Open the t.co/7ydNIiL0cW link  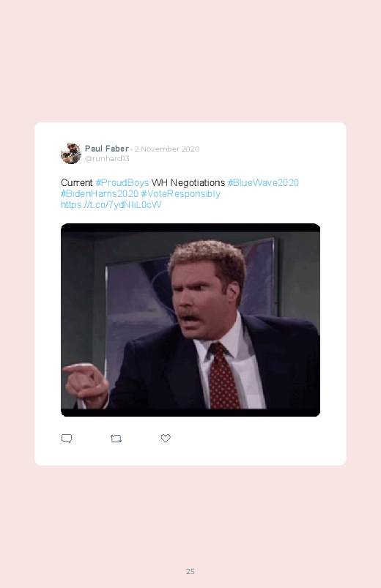click(111, 205)
